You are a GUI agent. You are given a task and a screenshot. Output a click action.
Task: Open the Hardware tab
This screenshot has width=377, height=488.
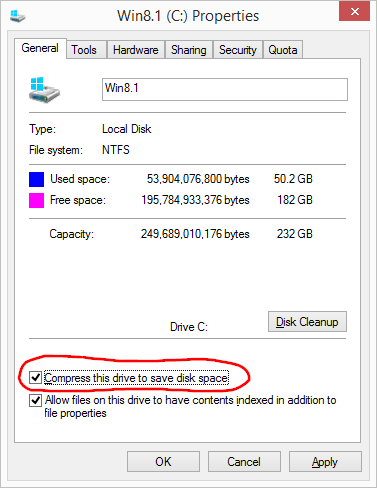(x=136, y=50)
